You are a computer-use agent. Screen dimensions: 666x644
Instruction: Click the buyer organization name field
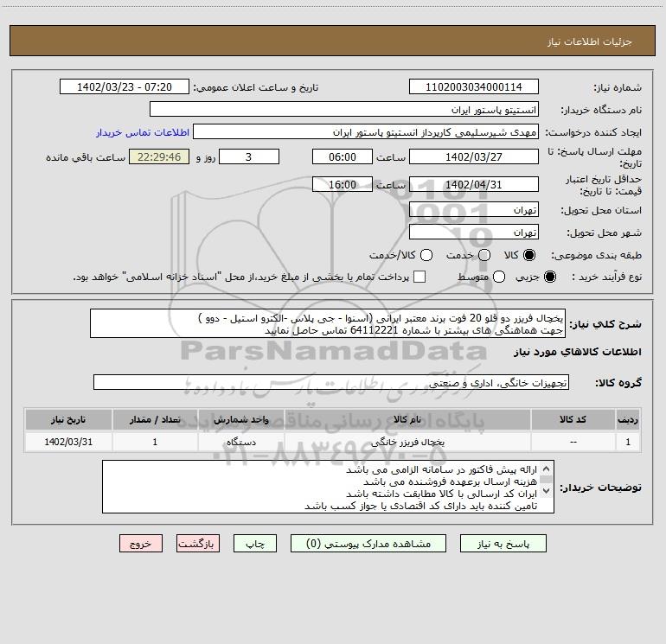(x=344, y=109)
